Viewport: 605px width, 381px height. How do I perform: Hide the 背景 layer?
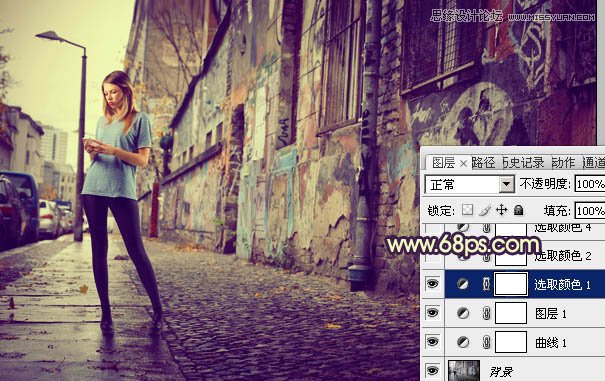coord(433,370)
